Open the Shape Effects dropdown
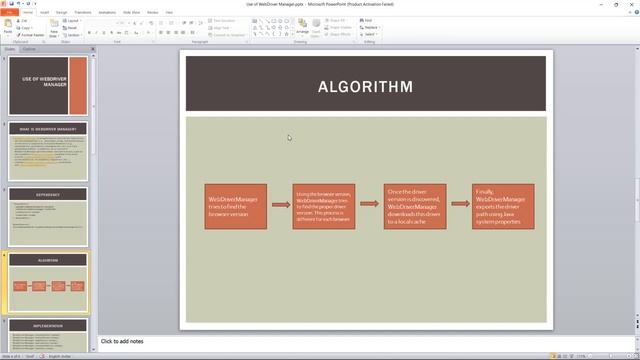Viewport: 640px width, 360px height. click(x=338, y=34)
